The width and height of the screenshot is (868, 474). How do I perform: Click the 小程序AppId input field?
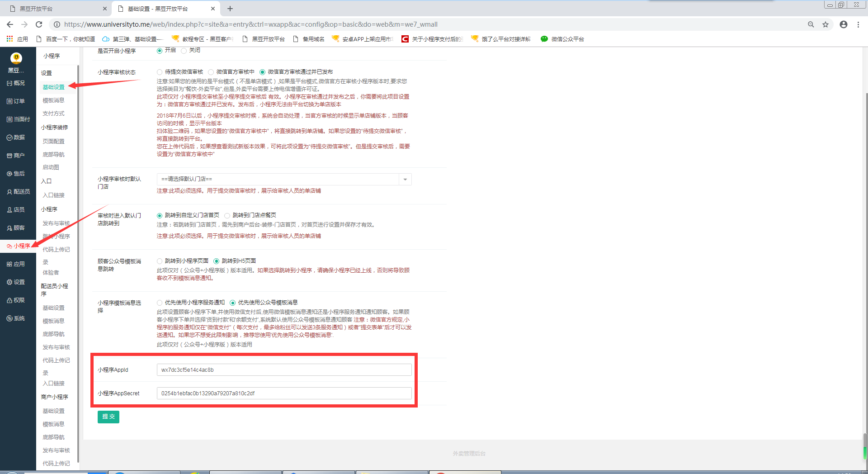tap(284, 370)
